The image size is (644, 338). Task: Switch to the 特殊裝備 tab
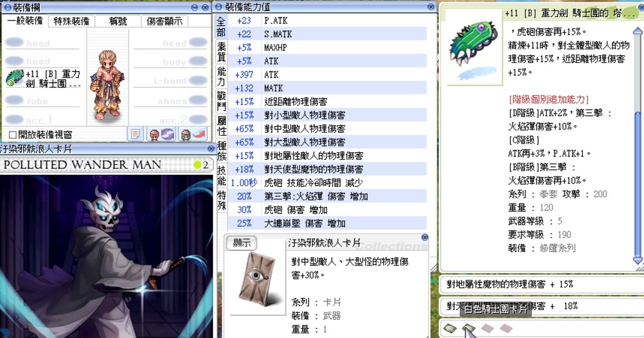click(x=71, y=21)
